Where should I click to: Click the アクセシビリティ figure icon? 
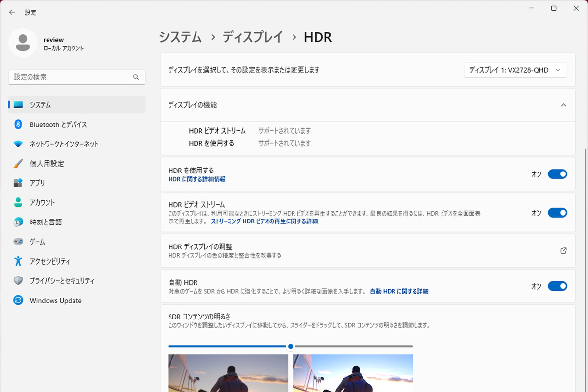[18, 261]
